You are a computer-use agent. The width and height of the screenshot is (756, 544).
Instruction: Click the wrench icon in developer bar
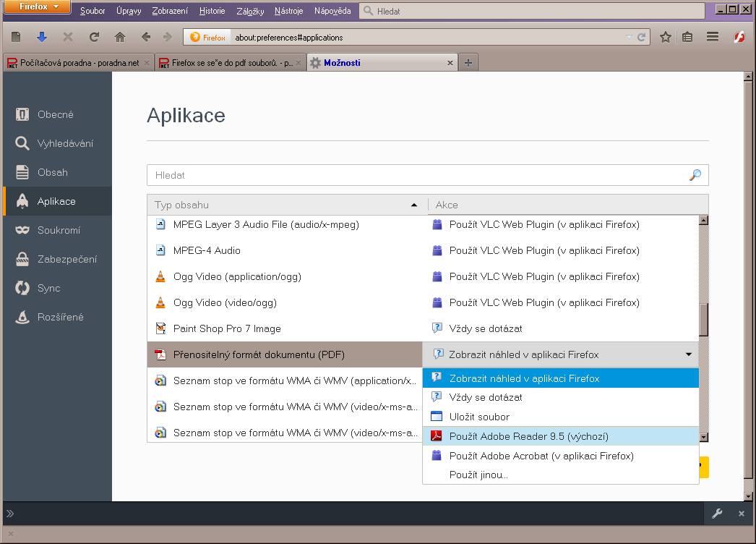pyautogui.click(x=717, y=514)
